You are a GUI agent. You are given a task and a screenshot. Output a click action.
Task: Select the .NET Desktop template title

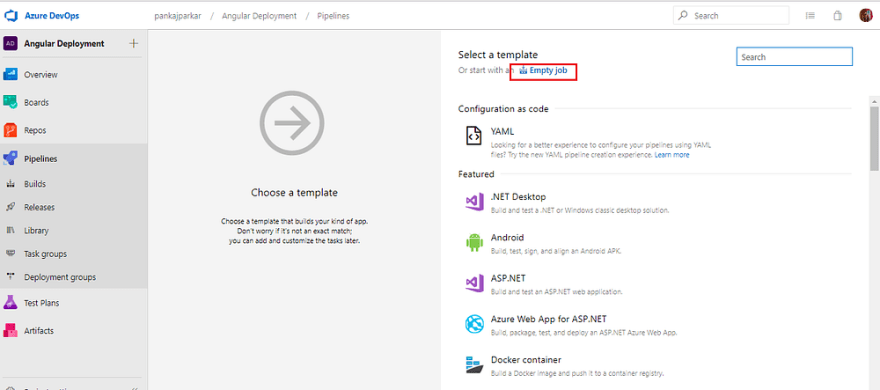[518, 197]
